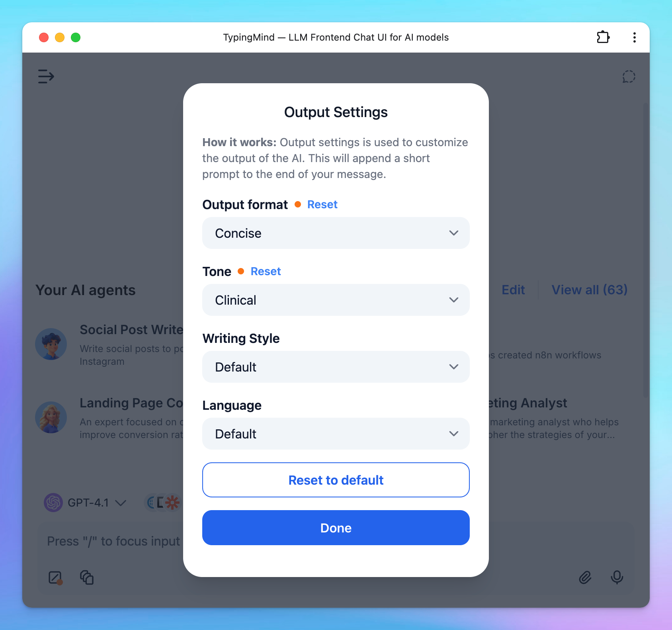Expand the Tone dropdown showing Clinical
672x630 pixels.
[336, 300]
